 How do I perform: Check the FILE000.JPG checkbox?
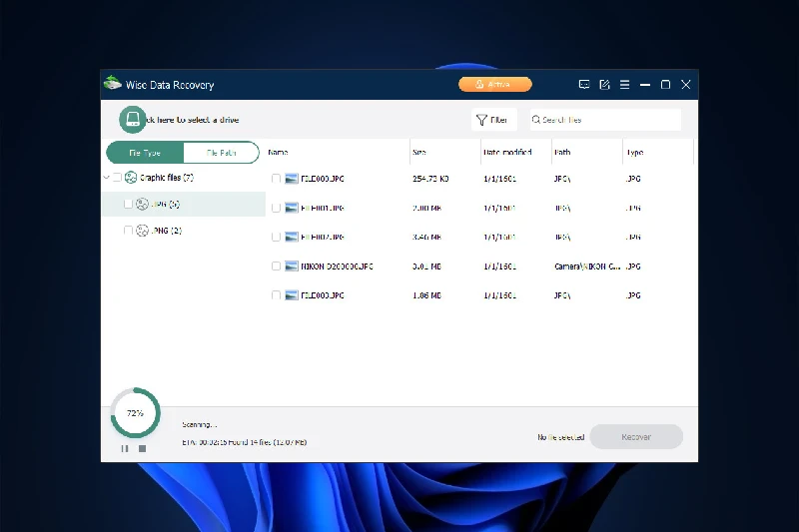coord(276,179)
